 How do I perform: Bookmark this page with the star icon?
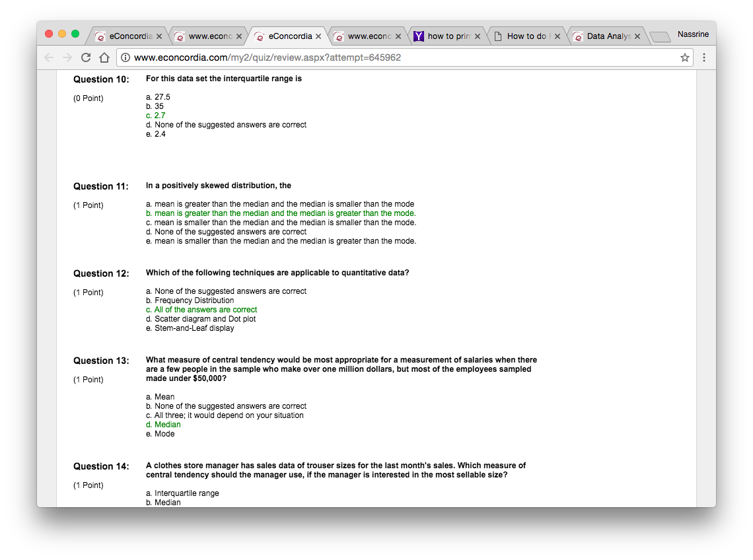685,57
